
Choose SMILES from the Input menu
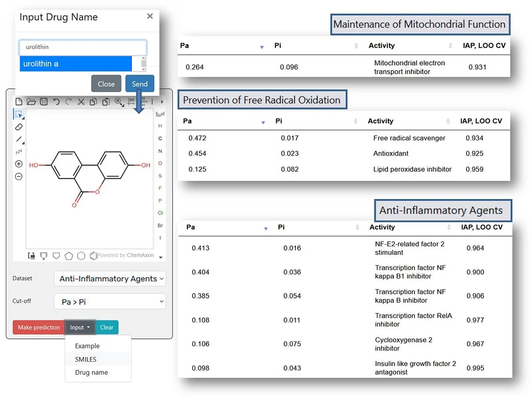(86, 359)
